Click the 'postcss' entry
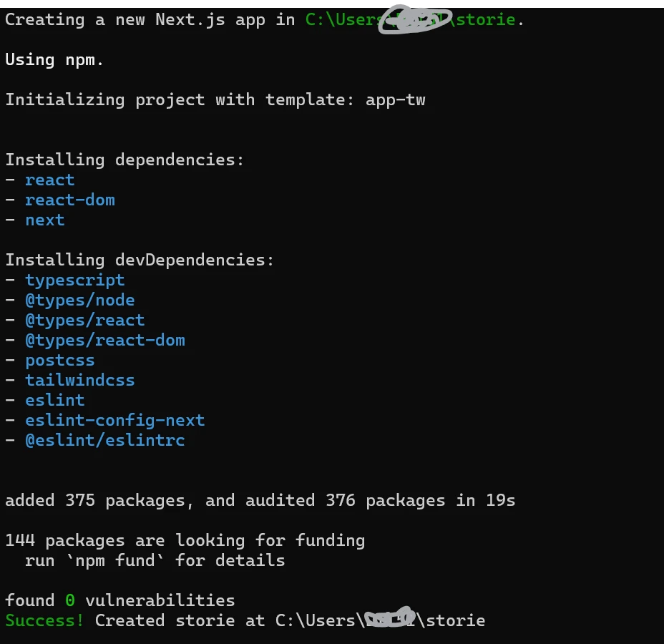Image resolution: width=664 pixels, height=644 pixels. point(60,361)
